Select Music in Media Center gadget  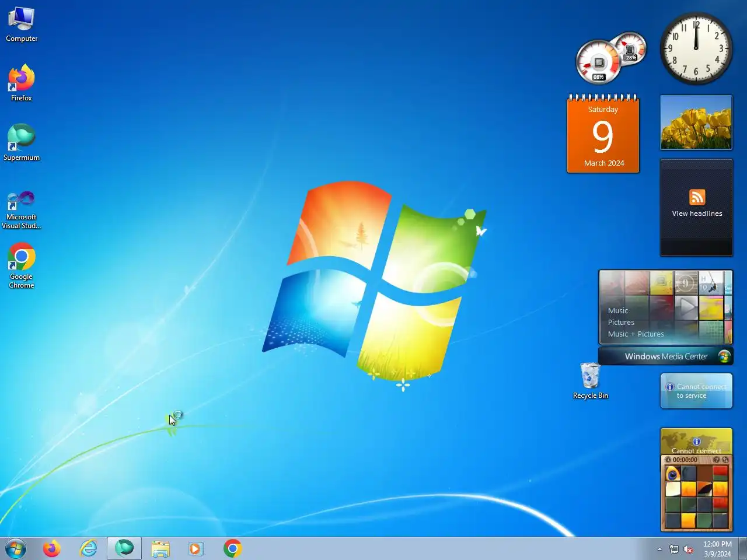[x=618, y=311]
